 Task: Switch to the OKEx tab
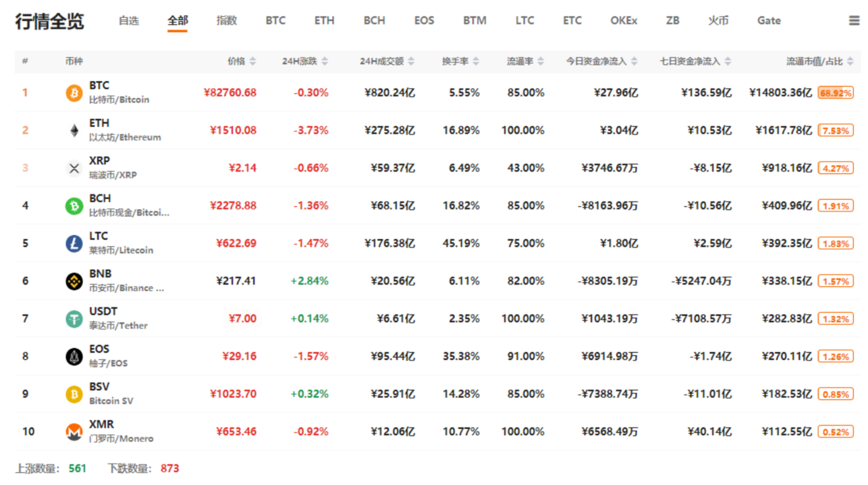point(623,21)
